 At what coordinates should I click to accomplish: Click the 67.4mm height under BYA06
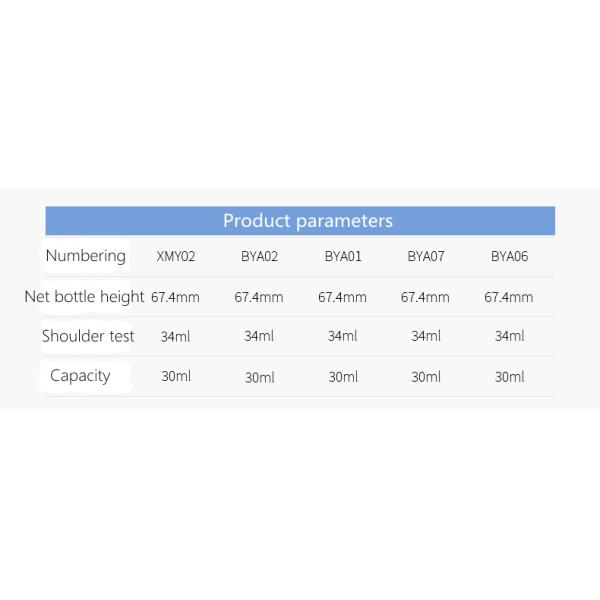click(509, 297)
